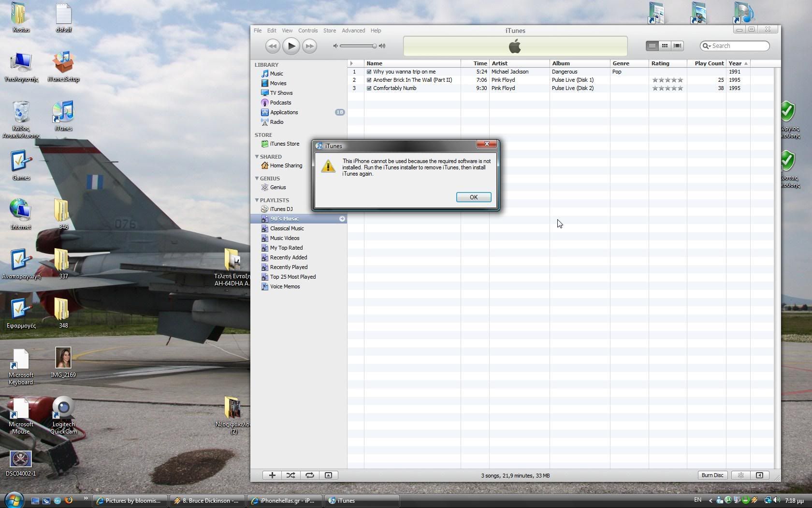The width and height of the screenshot is (812, 508).
Task: Open Radio in sidebar
Action: click(276, 122)
